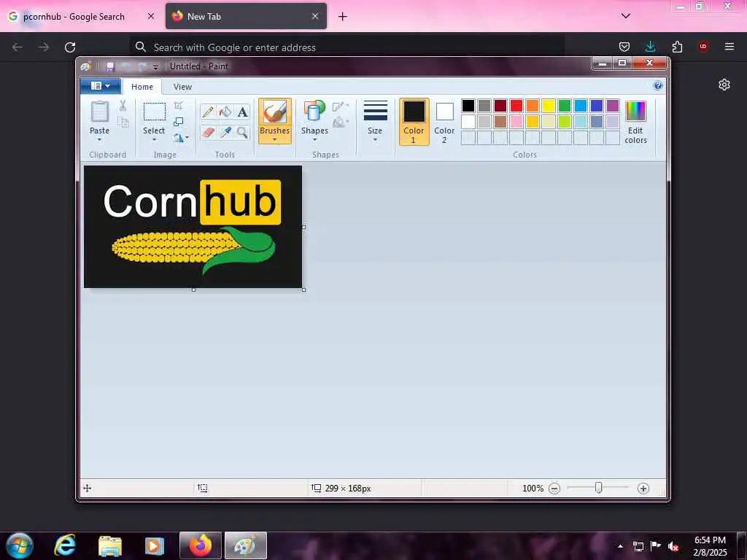
Task: Select the Eraser tool
Action: tap(208, 132)
